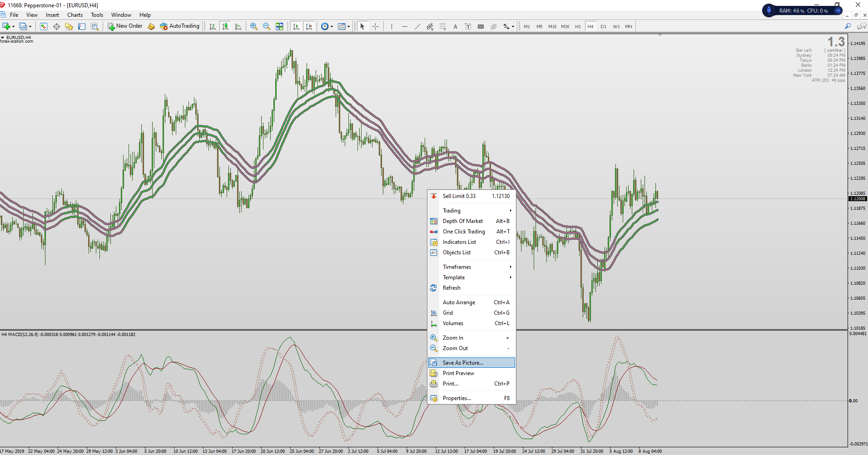
Task: Click the zoom in magnifier toolbar icon
Action: pos(253,26)
